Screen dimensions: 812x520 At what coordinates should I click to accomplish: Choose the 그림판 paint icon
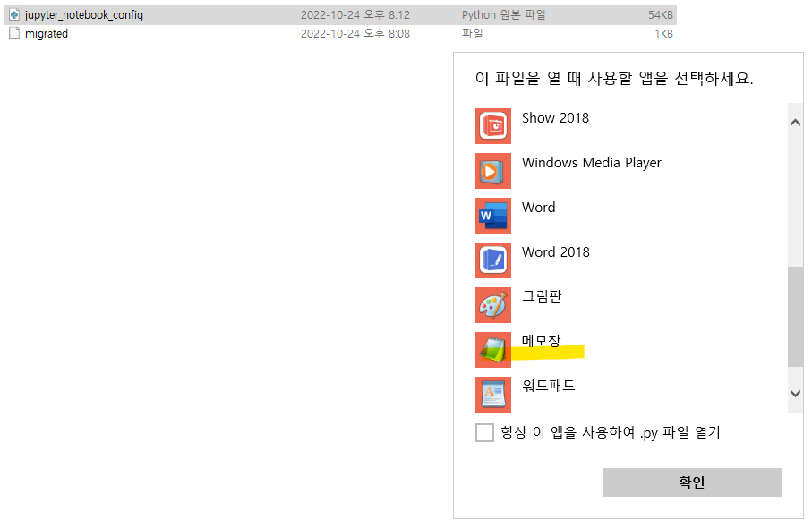click(493, 305)
